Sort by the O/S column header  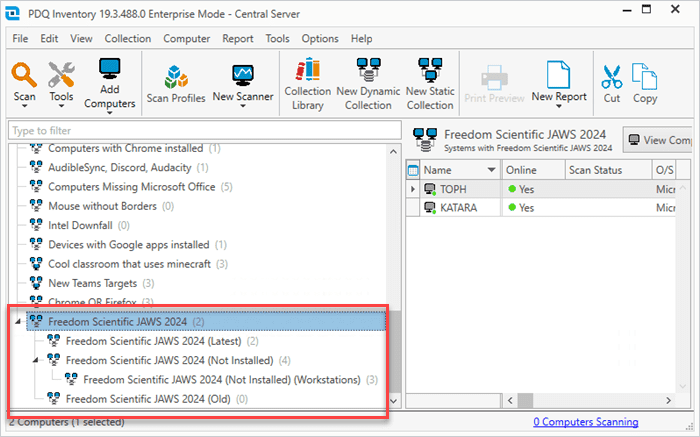click(664, 170)
